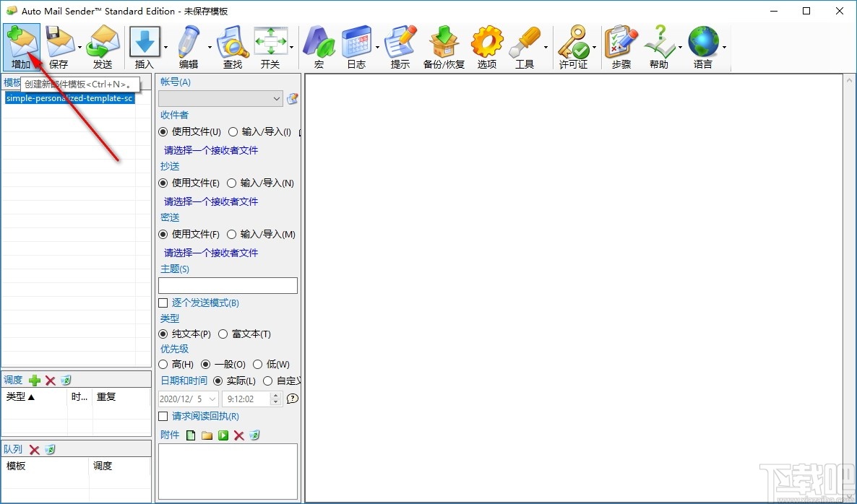The width and height of the screenshot is (857, 504).
Task: Click the folder icon to browse attachments
Action: (x=207, y=435)
